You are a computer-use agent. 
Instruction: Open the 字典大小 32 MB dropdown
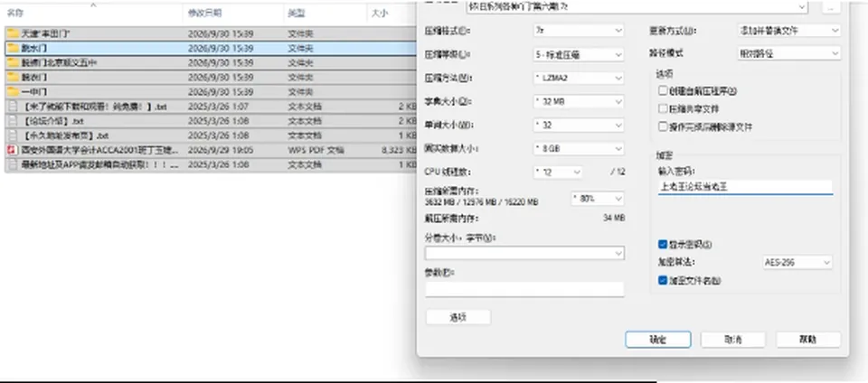tap(579, 102)
